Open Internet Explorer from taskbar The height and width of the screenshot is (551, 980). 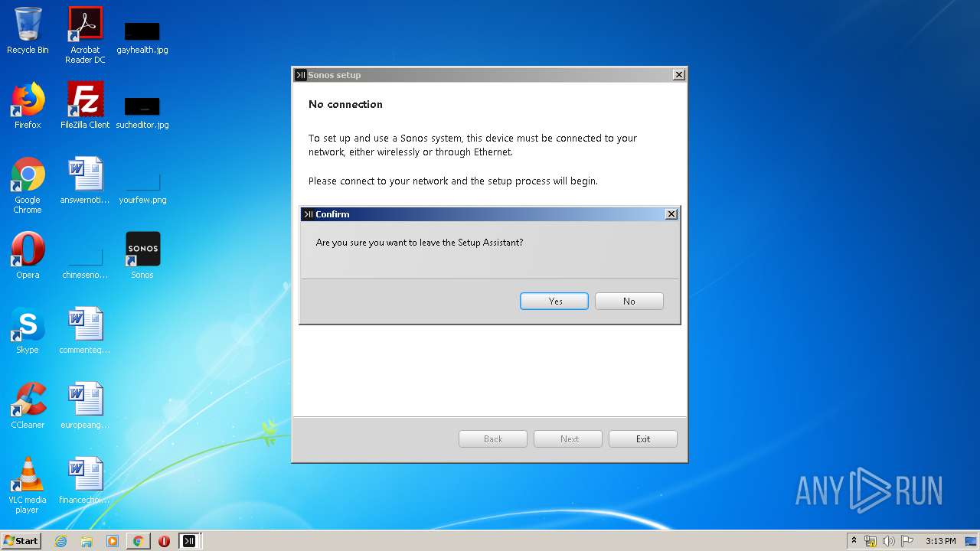coord(60,541)
